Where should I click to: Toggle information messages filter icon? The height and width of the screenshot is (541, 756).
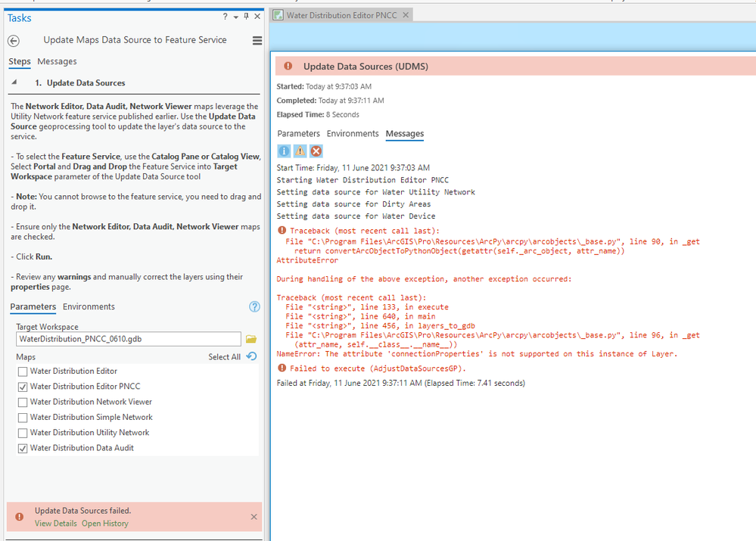tap(284, 151)
